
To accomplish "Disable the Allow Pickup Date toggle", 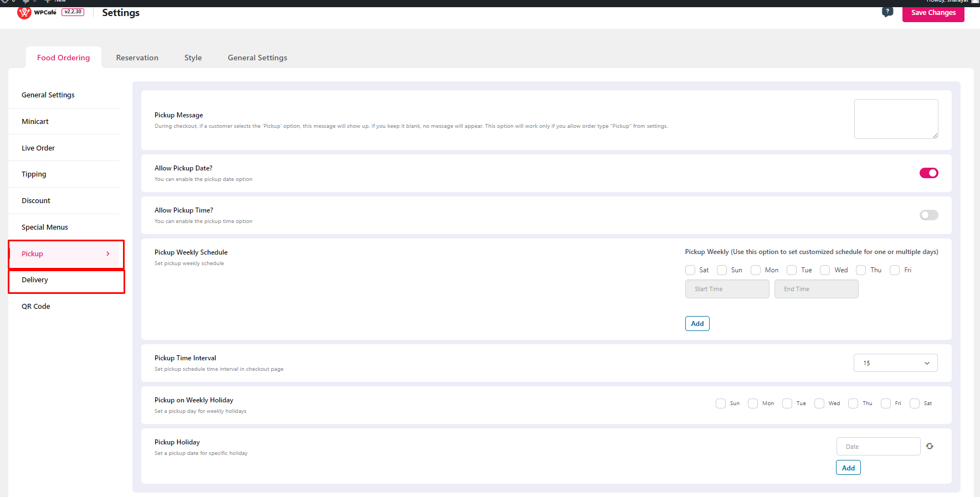I will [929, 173].
